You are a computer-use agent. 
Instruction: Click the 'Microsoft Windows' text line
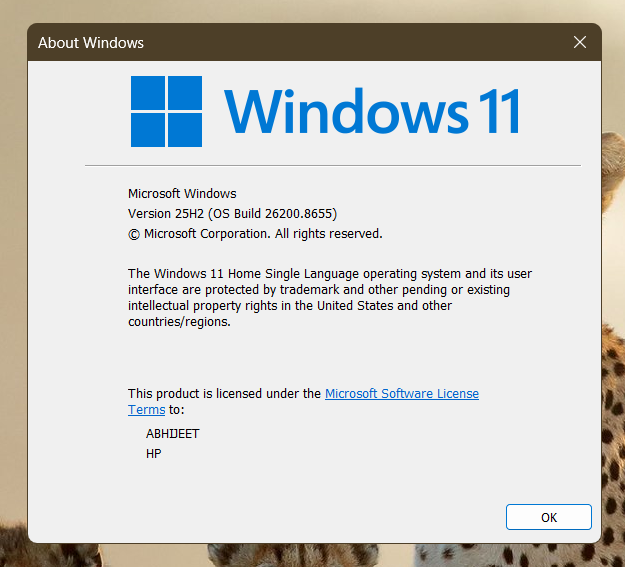click(182, 193)
